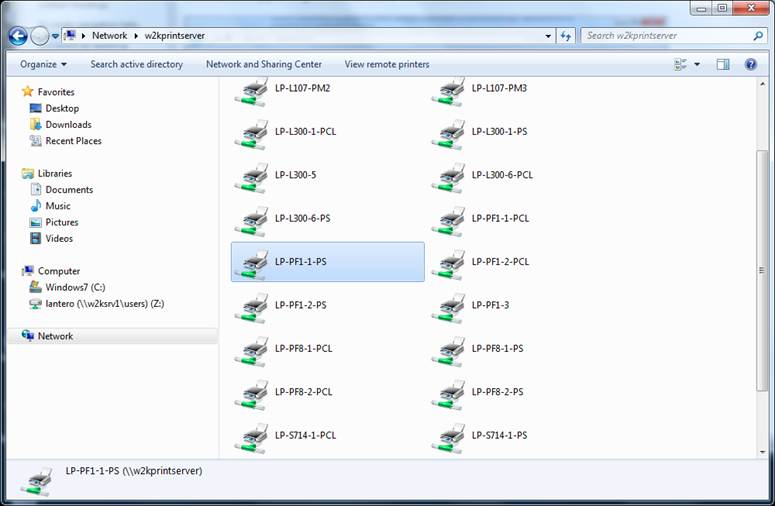Select the LP-PF8-1-PCL printer icon
This screenshot has height=506, width=775.
point(251,352)
